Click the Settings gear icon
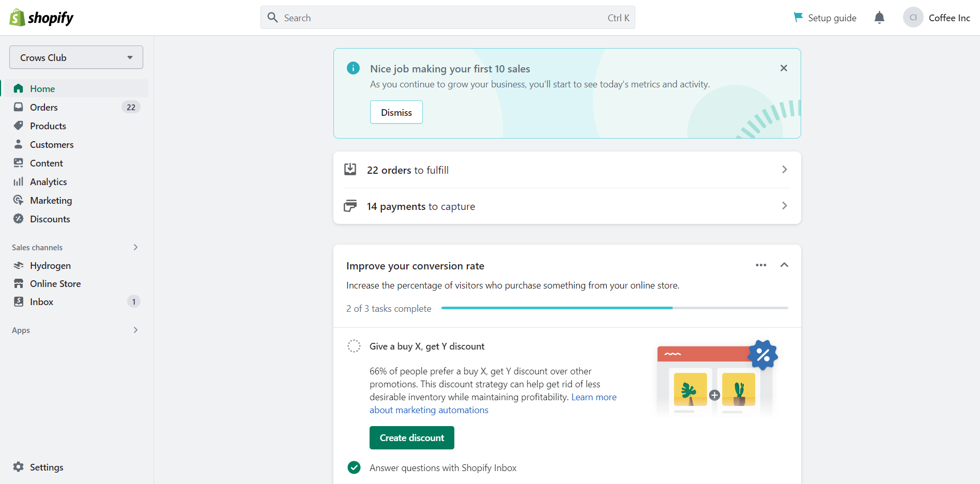Viewport: 980px width, 484px height. pos(19,467)
